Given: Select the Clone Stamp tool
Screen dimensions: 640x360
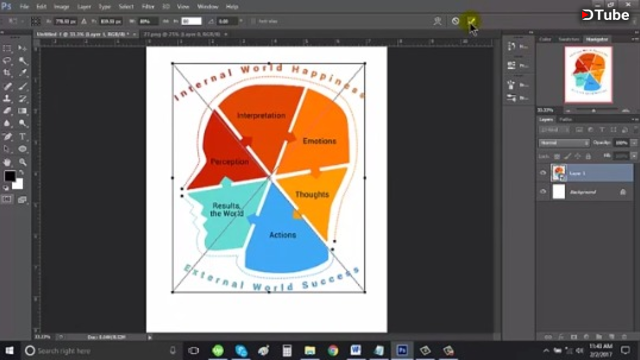Looking at the screenshot, I should click(x=7, y=98).
